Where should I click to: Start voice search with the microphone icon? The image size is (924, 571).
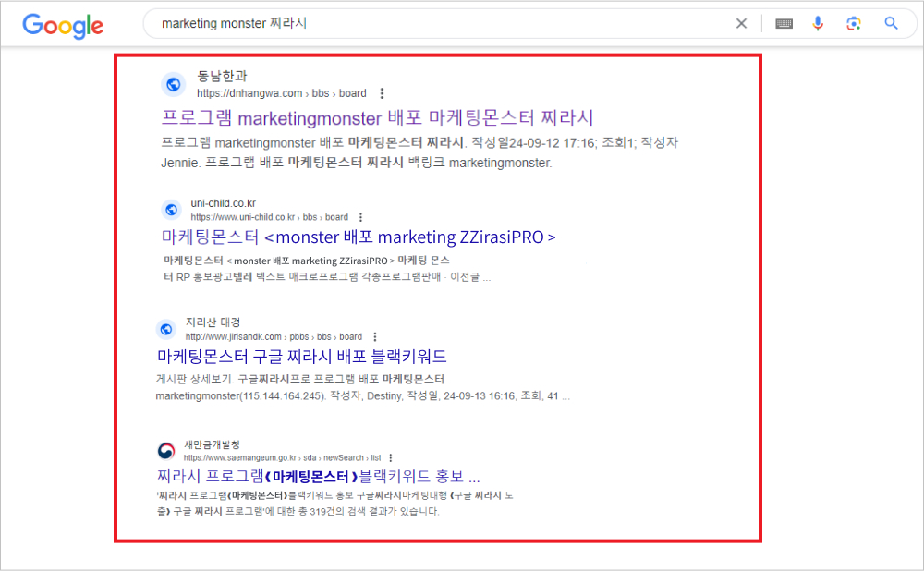pyautogui.click(x=818, y=24)
